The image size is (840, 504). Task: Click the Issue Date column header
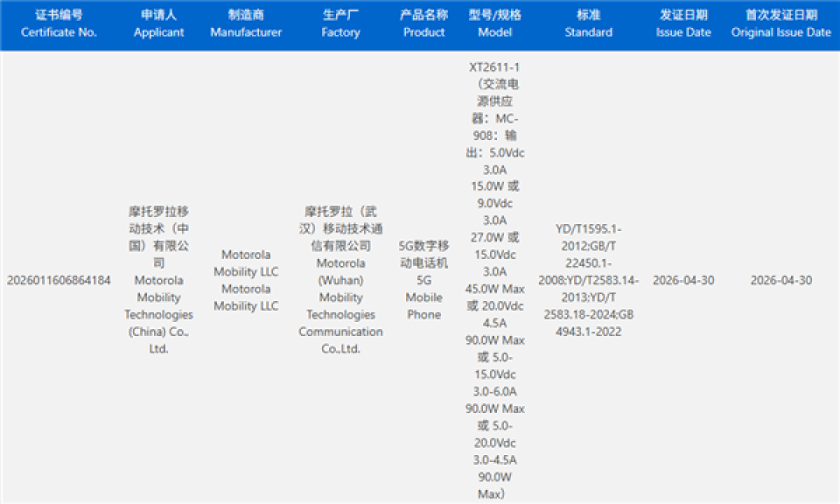pos(683,24)
